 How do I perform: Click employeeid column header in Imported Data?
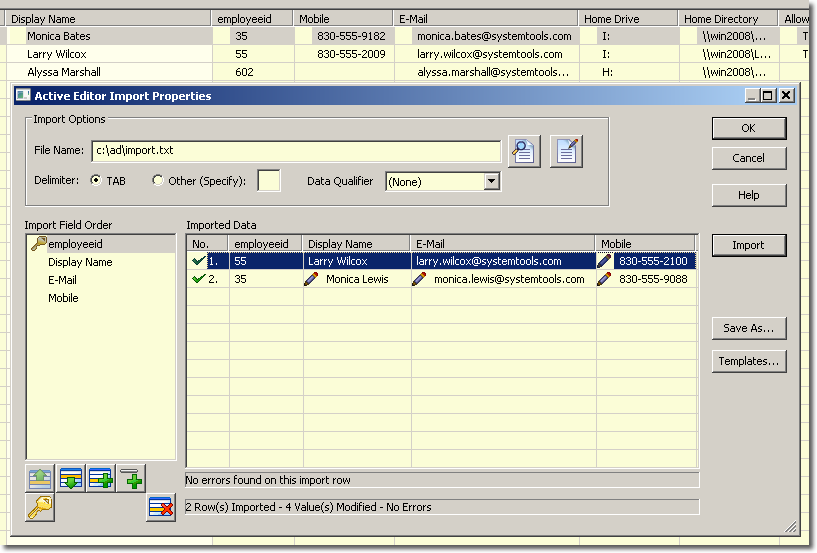(265, 243)
